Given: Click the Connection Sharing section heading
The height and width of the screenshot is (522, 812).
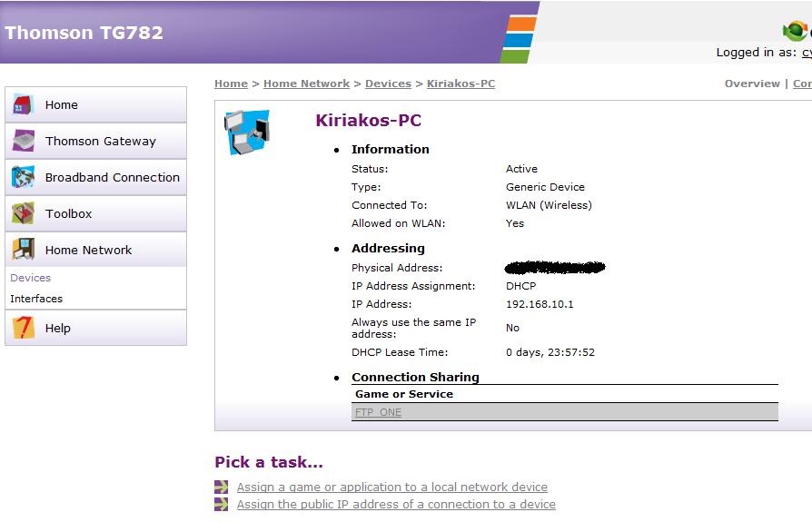Looking at the screenshot, I should click(415, 377).
